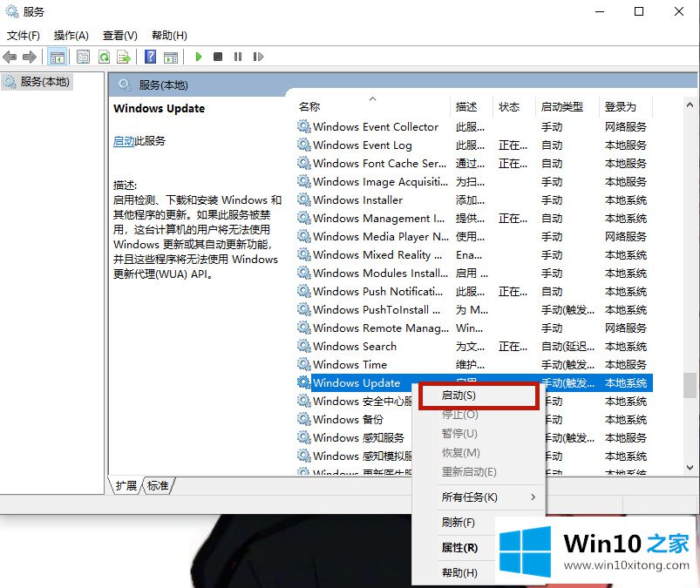Minimize the 服务 window
The width and height of the screenshot is (700, 588).
pyautogui.click(x=600, y=11)
